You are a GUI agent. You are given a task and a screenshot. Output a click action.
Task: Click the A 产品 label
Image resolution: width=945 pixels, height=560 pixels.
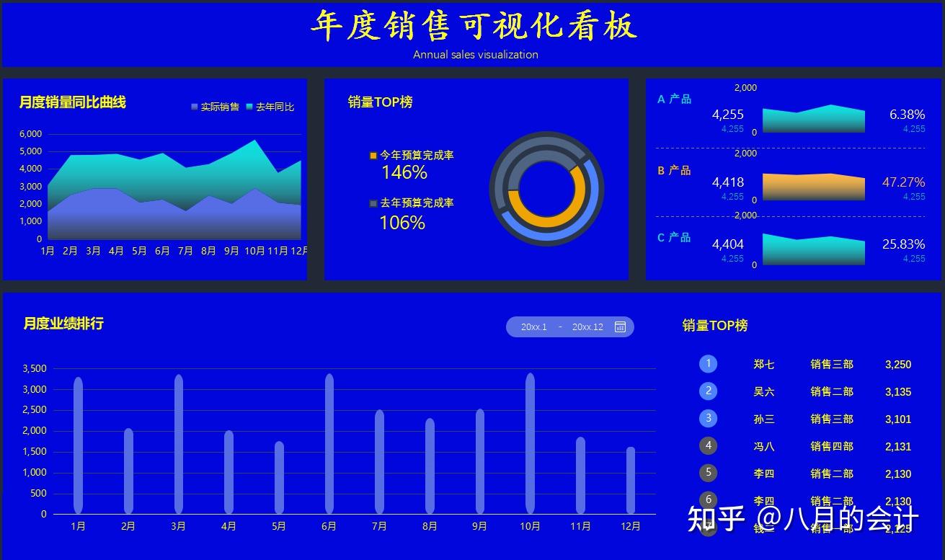[675, 99]
